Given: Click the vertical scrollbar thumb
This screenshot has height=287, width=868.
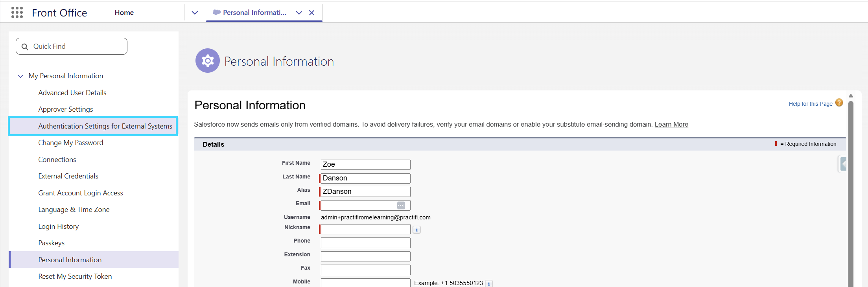Looking at the screenshot, I should pyautogui.click(x=851, y=194).
